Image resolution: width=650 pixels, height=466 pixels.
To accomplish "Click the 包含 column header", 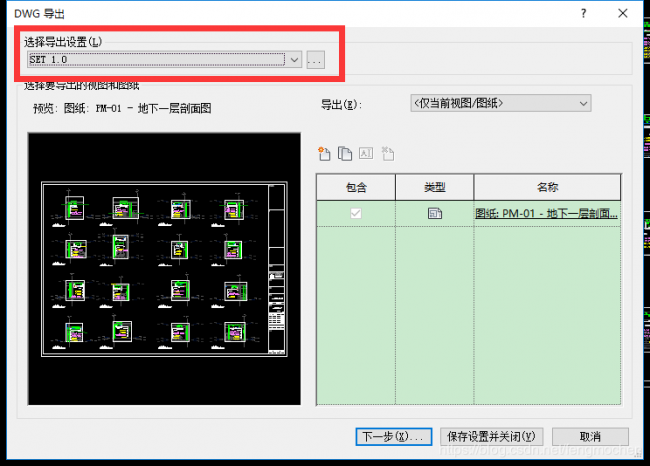I will [355, 187].
